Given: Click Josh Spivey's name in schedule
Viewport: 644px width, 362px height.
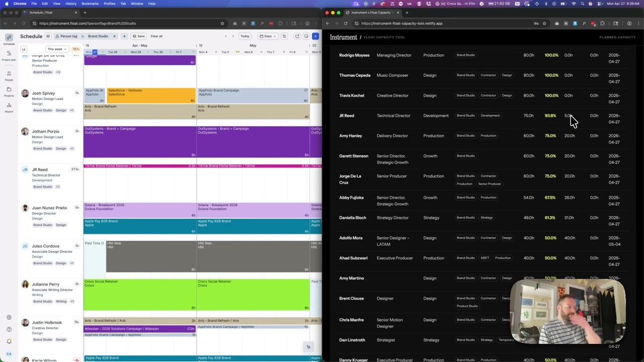Looking at the screenshot, I should pos(43,93).
